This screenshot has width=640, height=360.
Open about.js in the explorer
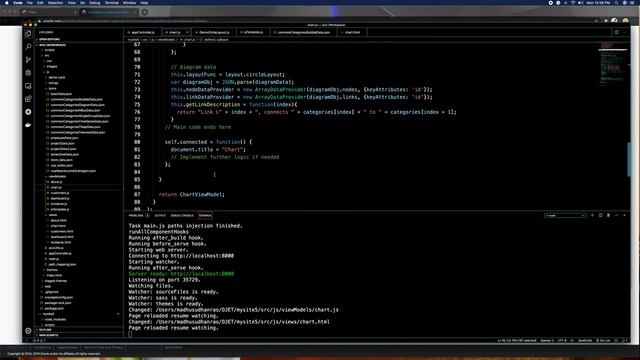click(x=56, y=182)
